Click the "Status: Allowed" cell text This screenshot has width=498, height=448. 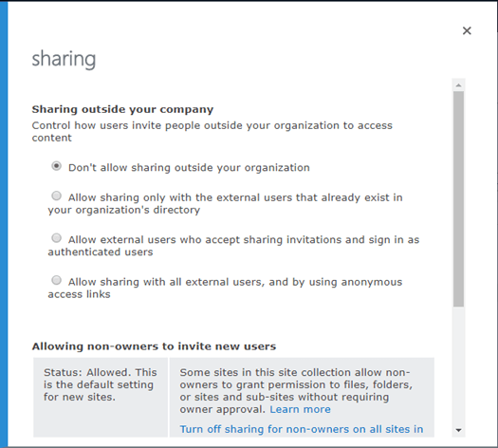tap(101, 384)
